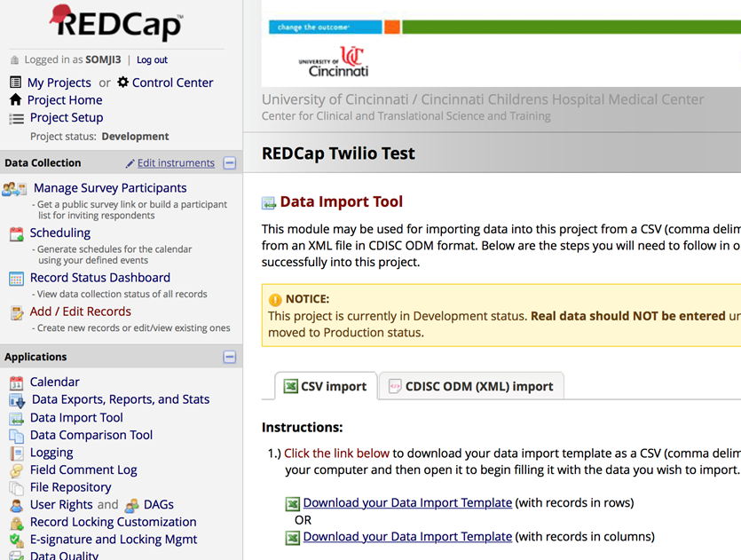The width and height of the screenshot is (741, 560).
Task: Download Data Import Template with records in columns
Action: 407,537
